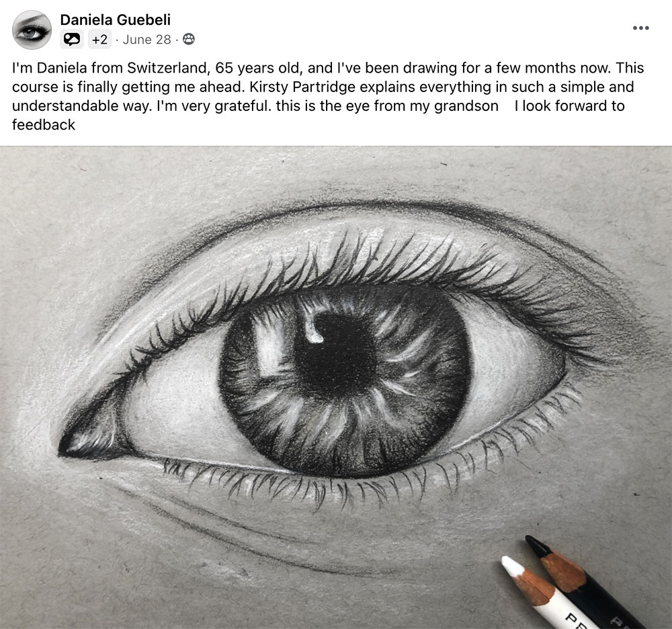Click the white pencil tip in the photo

[512, 564]
